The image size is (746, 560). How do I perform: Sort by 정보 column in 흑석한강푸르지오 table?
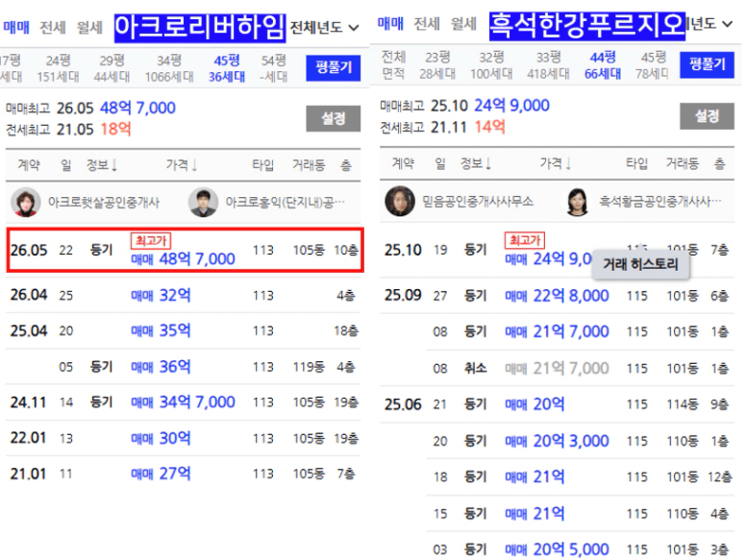click(475, 164)
